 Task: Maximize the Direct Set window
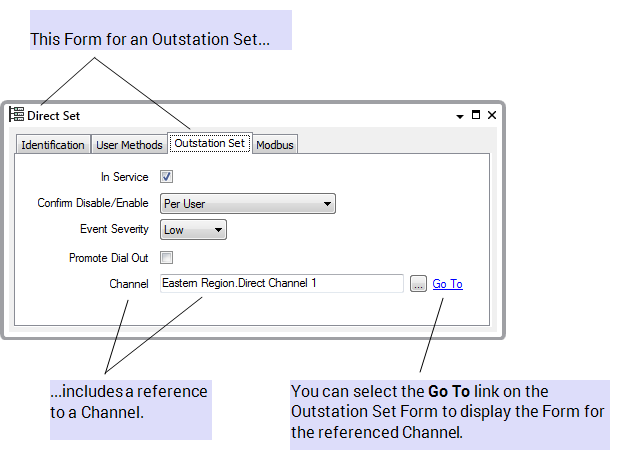point(476,115)
